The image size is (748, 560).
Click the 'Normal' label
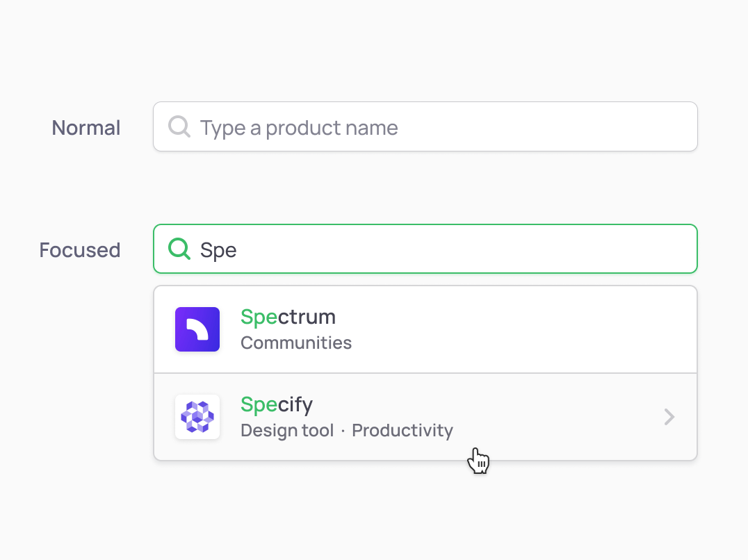click(x=86, y=128)
